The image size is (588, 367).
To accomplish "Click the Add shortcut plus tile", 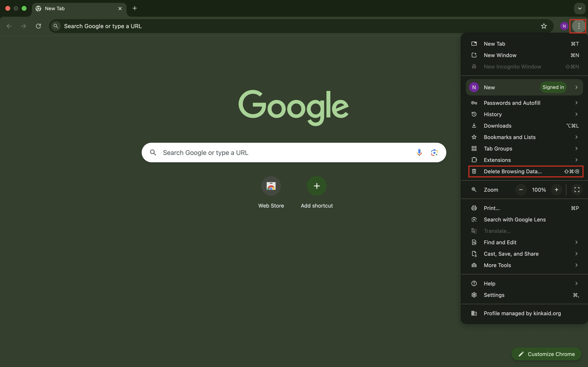I will pyautogui.click(x=317, y=186).
